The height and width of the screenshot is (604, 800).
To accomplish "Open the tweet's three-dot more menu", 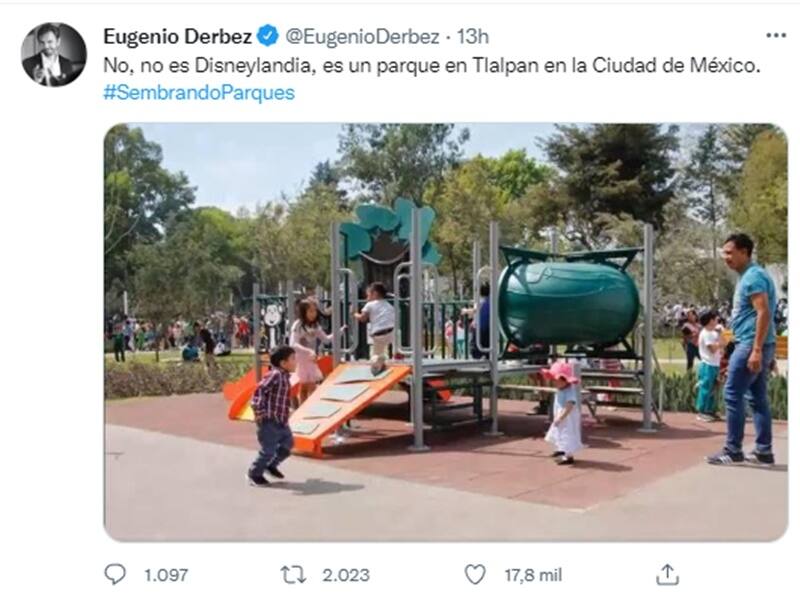I will pyautogui.click(x=776, y=36).
